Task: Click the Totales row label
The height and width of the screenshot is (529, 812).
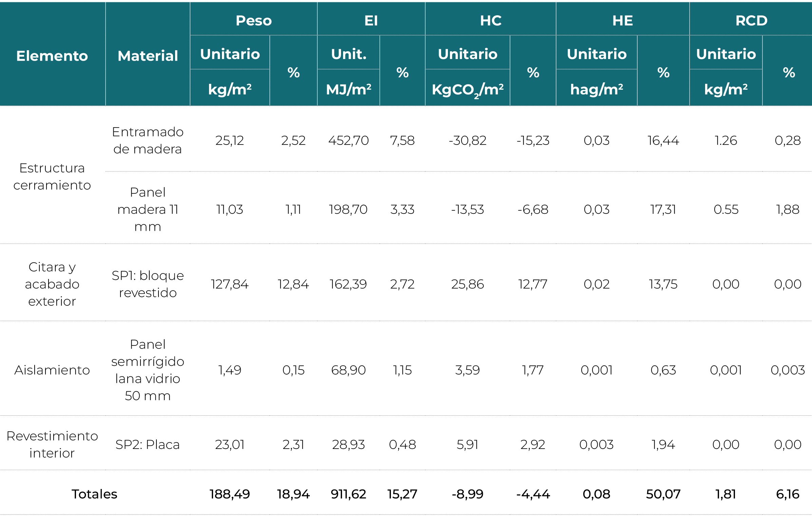Action: coord(94,493)
